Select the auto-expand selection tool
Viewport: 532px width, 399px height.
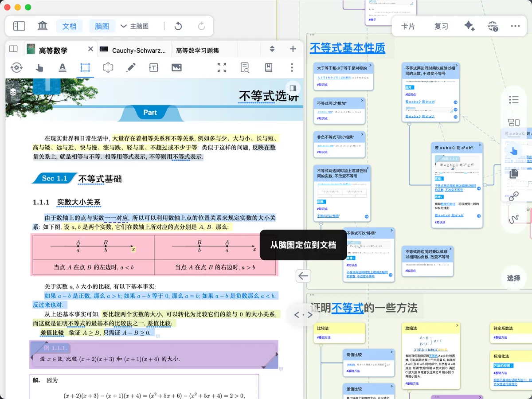108,67
